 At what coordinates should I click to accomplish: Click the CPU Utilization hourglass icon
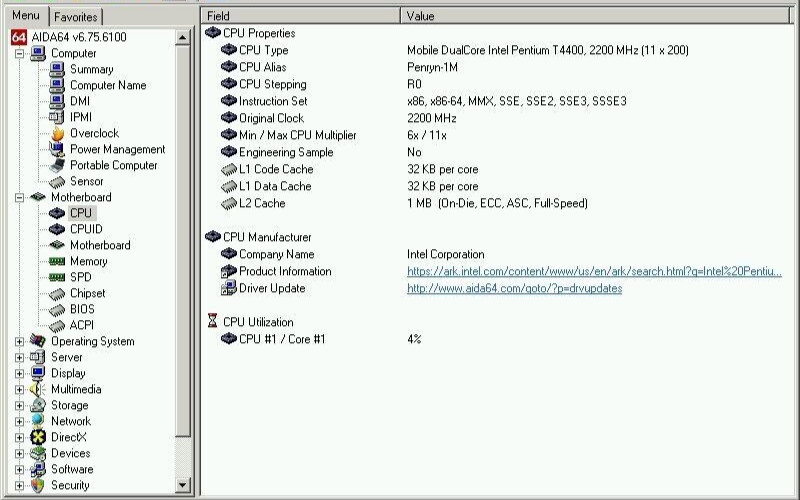212,321
